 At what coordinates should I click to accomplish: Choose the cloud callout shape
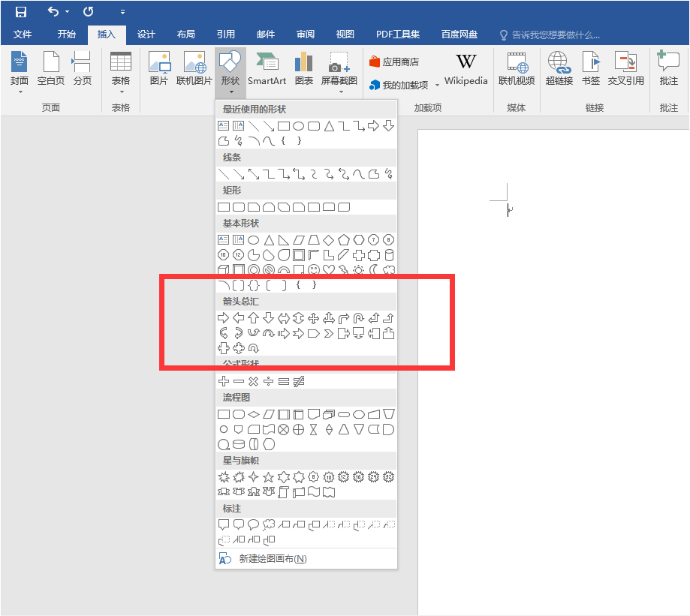coord(268,524)
